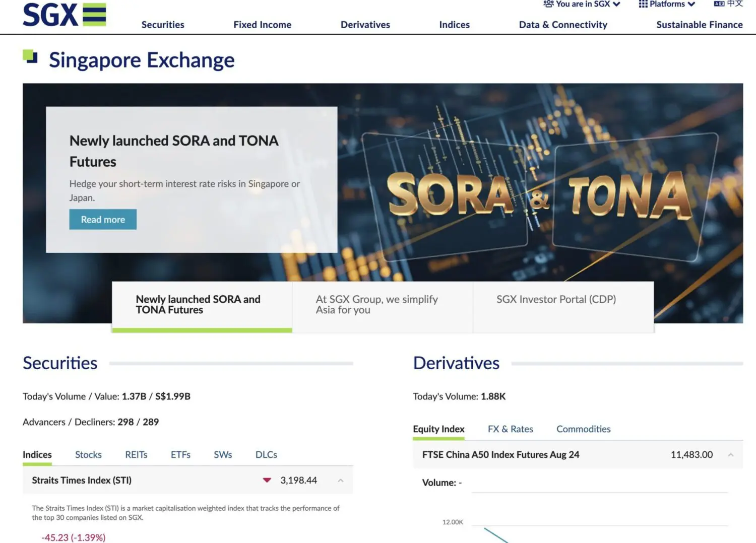756x543 pixels.
Task: Select the FX & Rates tab
Action: (510, 429)
